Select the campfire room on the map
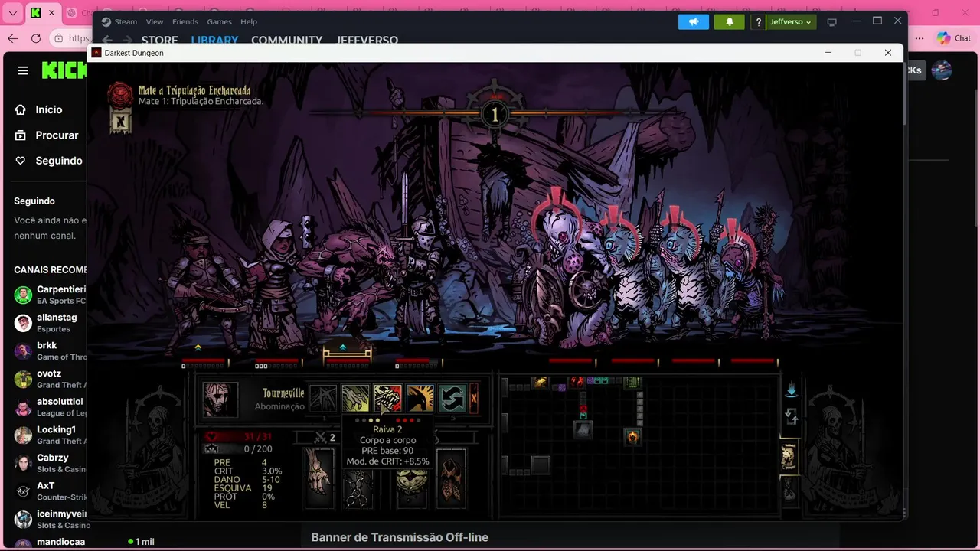 [632, 436]
